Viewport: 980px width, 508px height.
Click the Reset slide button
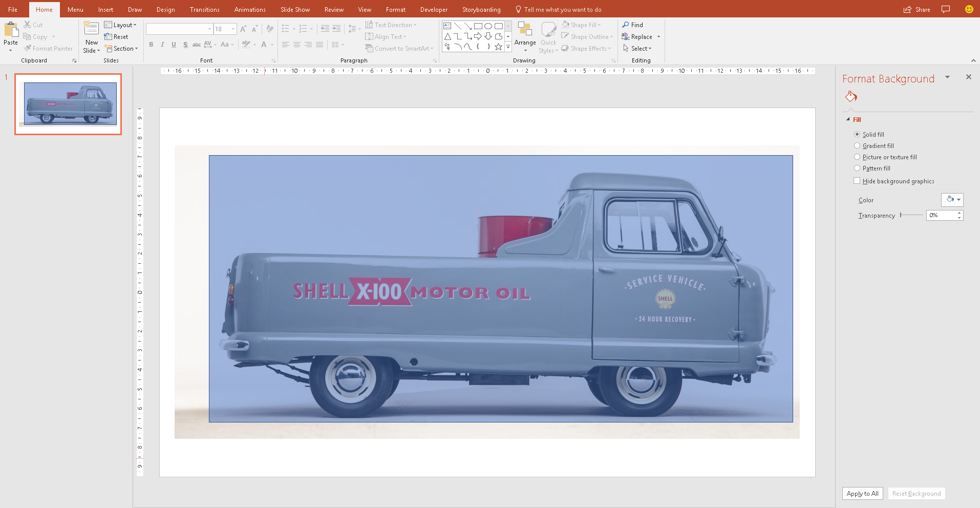coord(116,36)
